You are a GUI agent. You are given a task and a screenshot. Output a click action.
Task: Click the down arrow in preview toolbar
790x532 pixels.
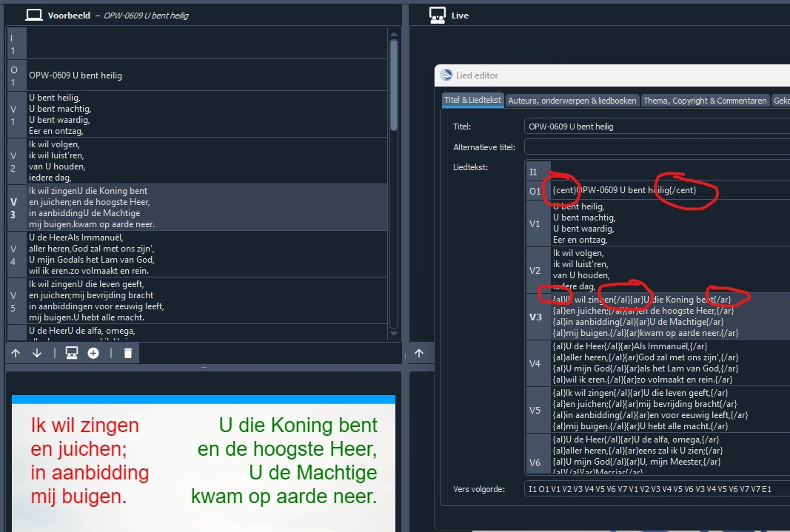[37, 354]
